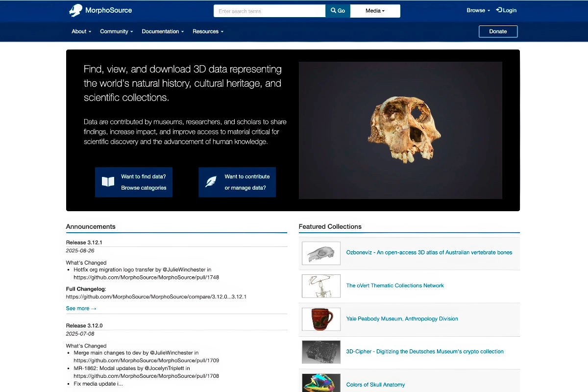
Task: Click the pull/1708 GitHub URL text
Action: point(147,376)
